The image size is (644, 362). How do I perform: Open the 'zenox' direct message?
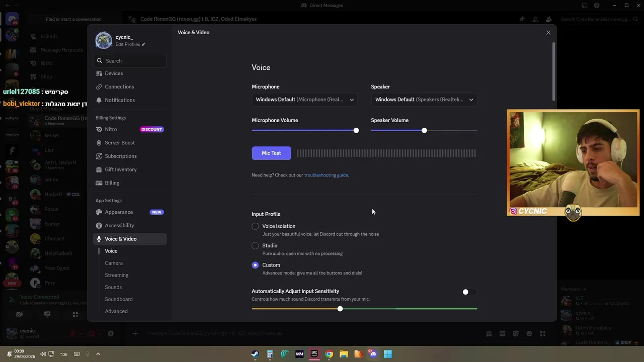51,179
